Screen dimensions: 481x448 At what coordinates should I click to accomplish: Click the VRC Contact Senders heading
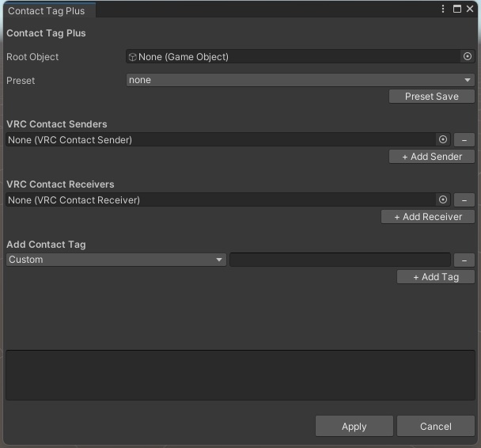click(57, 124)
